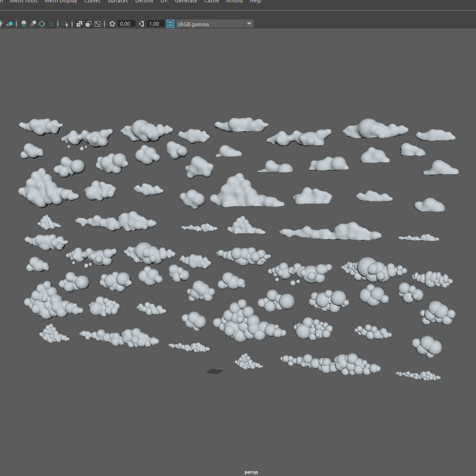
Task: Toggle the X-Ray joints icon
Action: tap(98, 24)
